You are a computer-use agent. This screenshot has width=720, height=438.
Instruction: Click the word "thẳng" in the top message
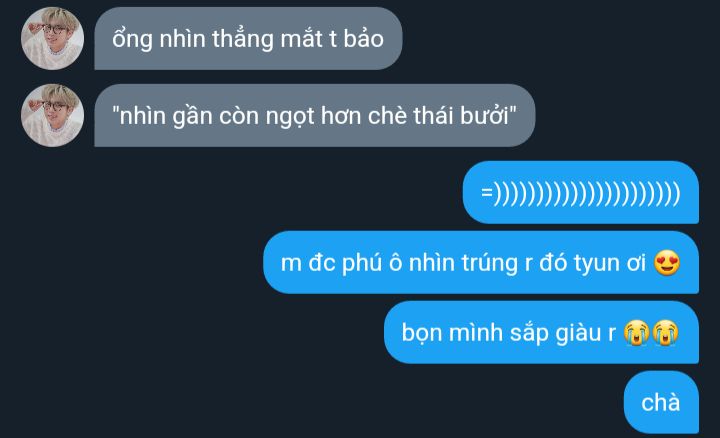(243, 39)
